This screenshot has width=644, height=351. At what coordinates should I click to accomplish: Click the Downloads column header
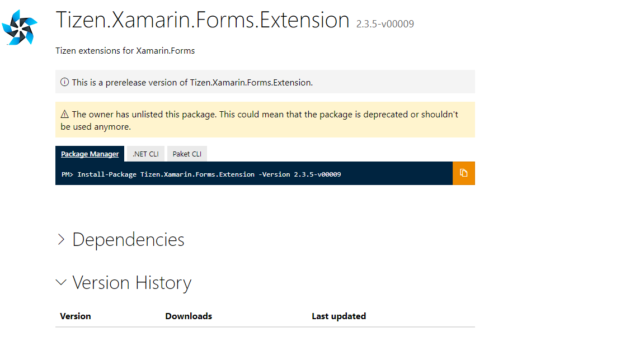[x=189, y=316]
